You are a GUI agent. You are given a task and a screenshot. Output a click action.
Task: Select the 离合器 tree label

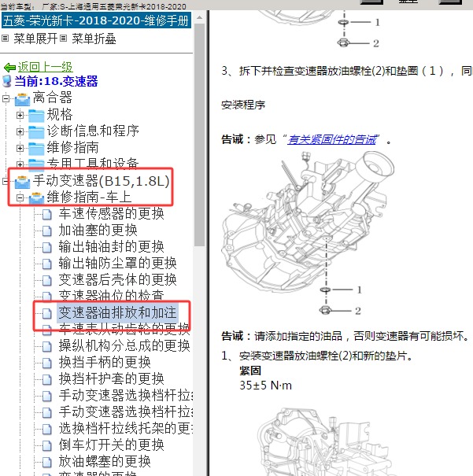[52, 98]
